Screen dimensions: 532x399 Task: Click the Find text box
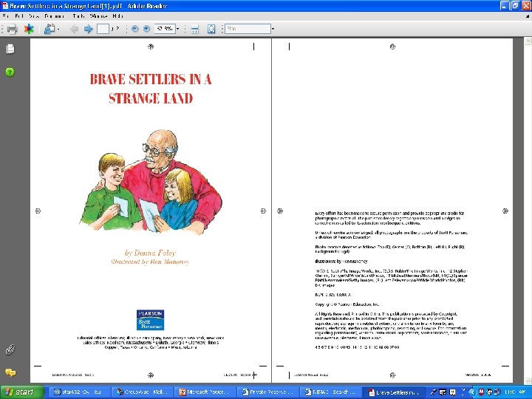[248, 29]
